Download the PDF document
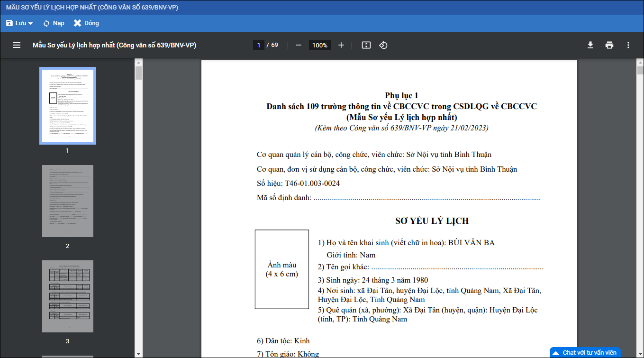The height and width of the screenshot is (358, 644). pyautogui.click(x=590, y=45)
